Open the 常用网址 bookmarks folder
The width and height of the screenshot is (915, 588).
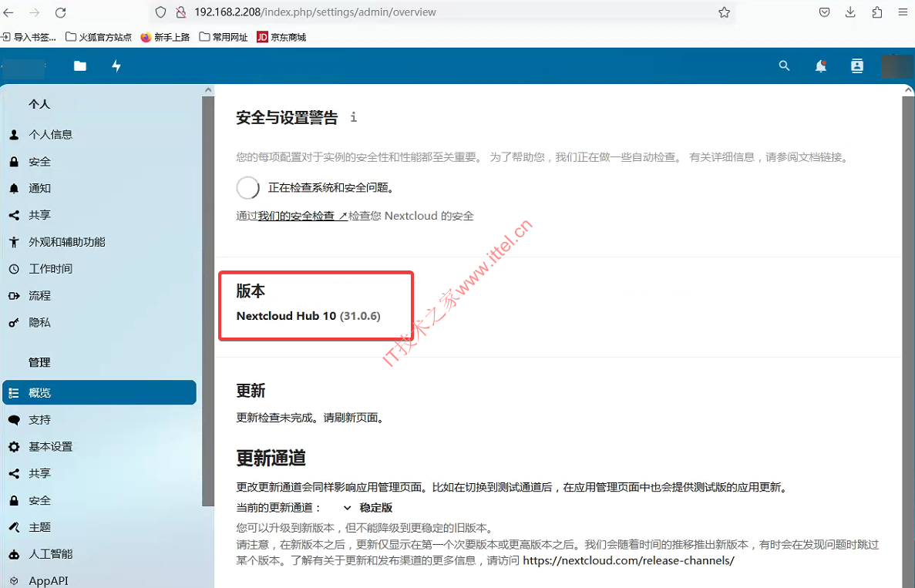pyautogui.click(x=224, y=37)
